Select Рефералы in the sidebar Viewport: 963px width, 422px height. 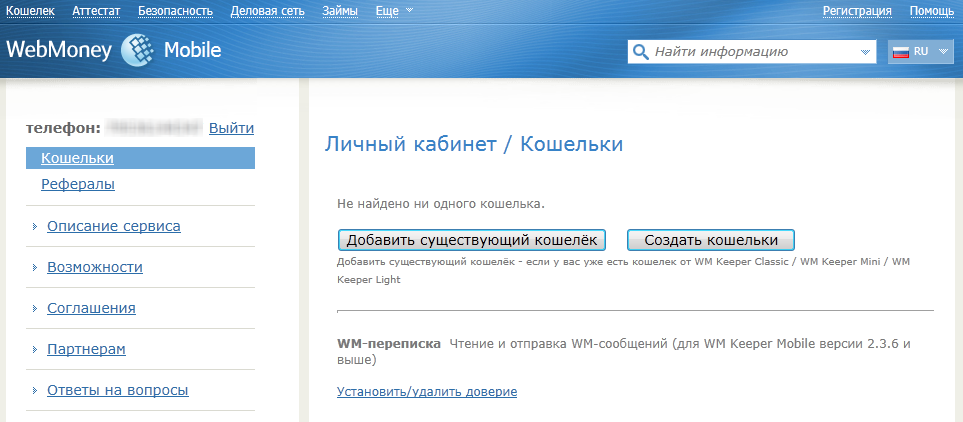pos(77,184)
